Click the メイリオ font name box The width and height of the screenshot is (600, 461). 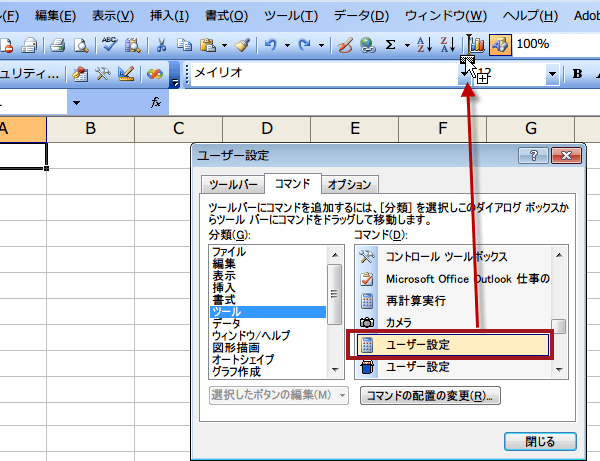click(324, 74)
